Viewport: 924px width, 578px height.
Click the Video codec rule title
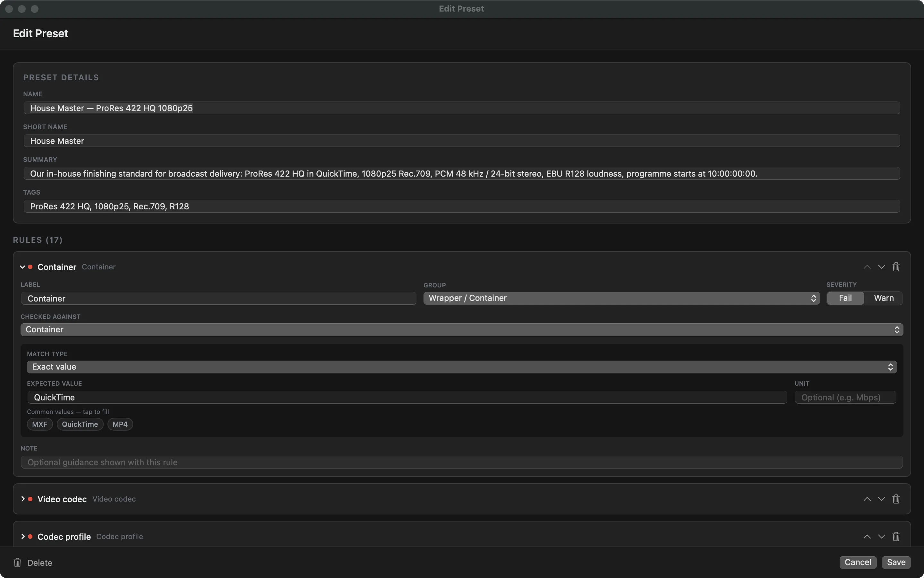[62, 499]
